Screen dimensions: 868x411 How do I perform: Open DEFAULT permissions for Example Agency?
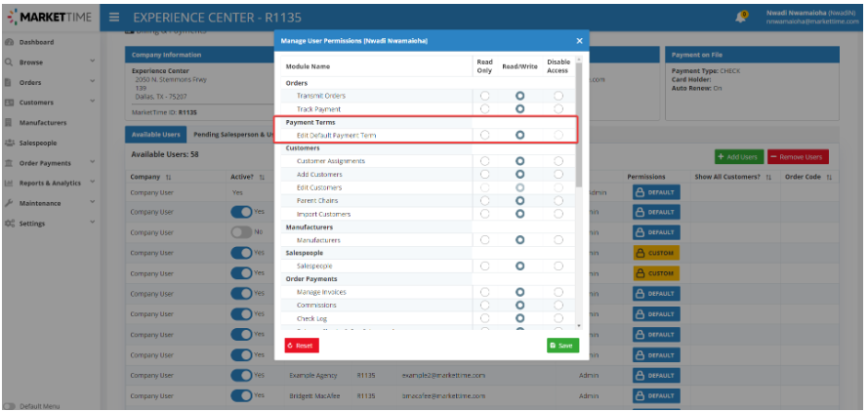click(x=656, y=376)
